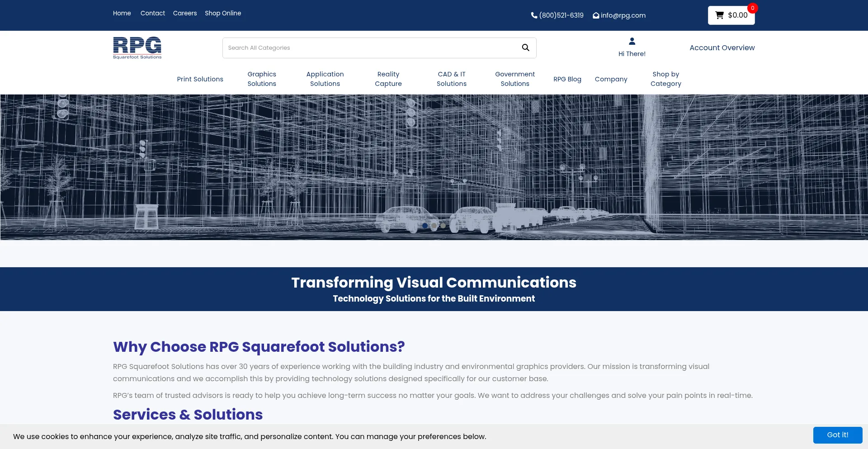Open the Shop by Category dropdown

point(665,79)
